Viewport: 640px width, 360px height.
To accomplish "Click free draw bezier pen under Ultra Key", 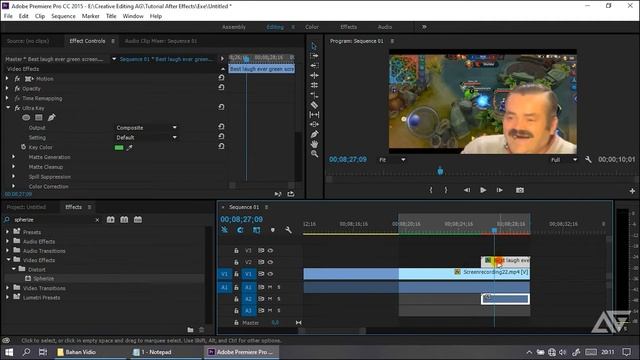I will (x=51, y=118).
